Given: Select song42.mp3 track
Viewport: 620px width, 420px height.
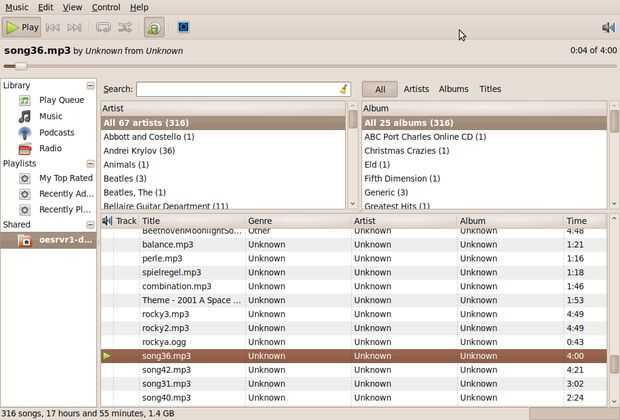Looking at the screenshot, I should coord(354,370).
